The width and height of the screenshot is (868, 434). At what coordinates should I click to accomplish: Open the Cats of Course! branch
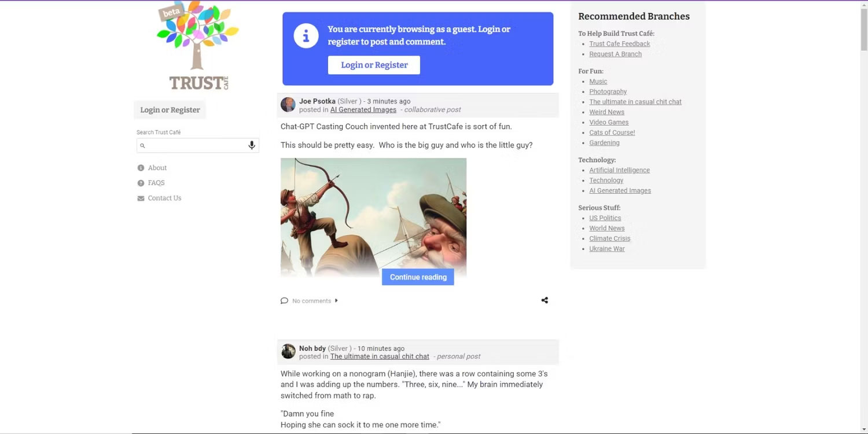click(612, 133)
